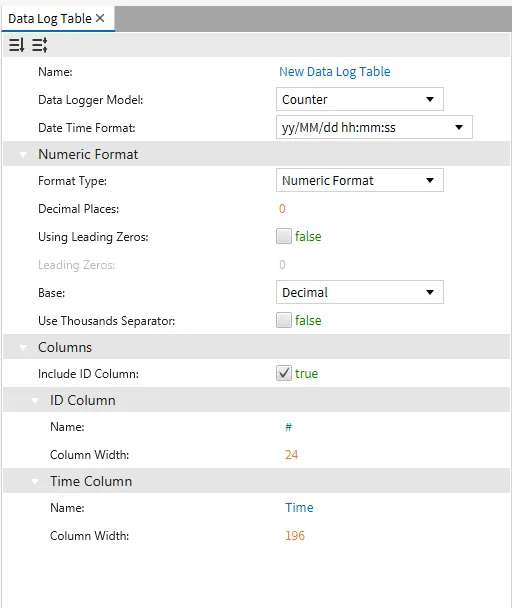The image size is (512, 608).
Task: Select the Data Log Table tab
Action: pos(50,19)
